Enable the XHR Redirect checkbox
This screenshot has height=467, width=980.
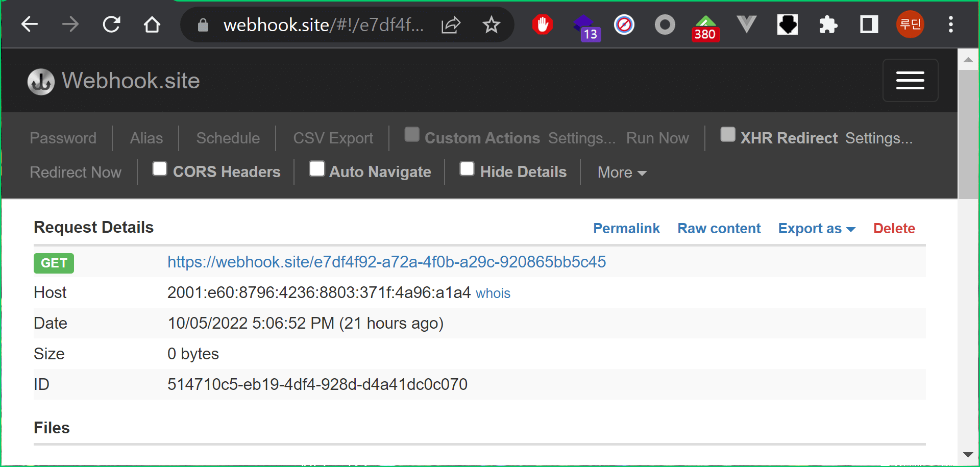(728, 134)
